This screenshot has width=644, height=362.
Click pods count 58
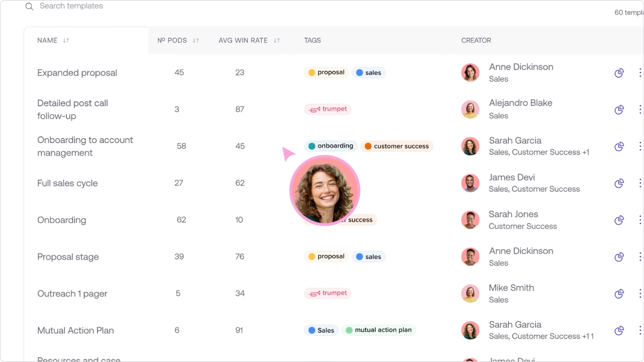coord(181,146)
